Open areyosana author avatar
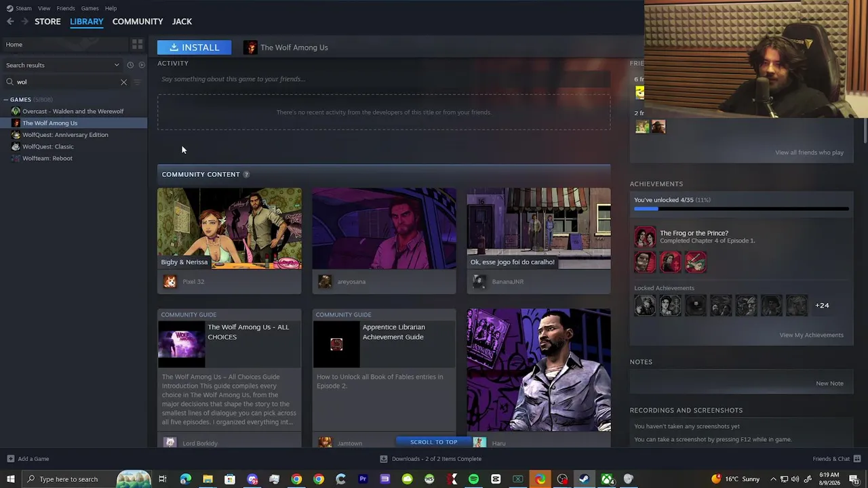The width and height of the screenshot is (868, 488). pos(324,281)
